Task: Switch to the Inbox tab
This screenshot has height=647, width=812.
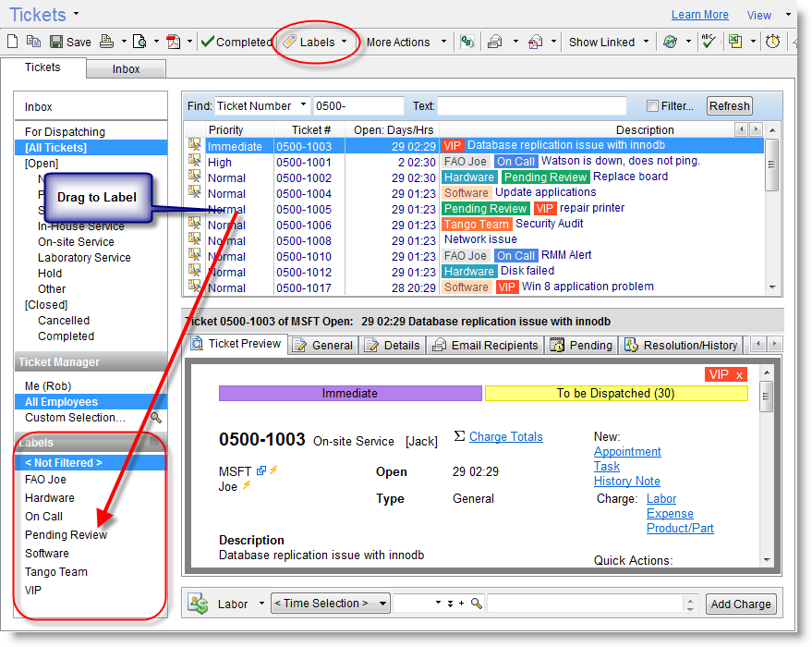Action: 127,68
